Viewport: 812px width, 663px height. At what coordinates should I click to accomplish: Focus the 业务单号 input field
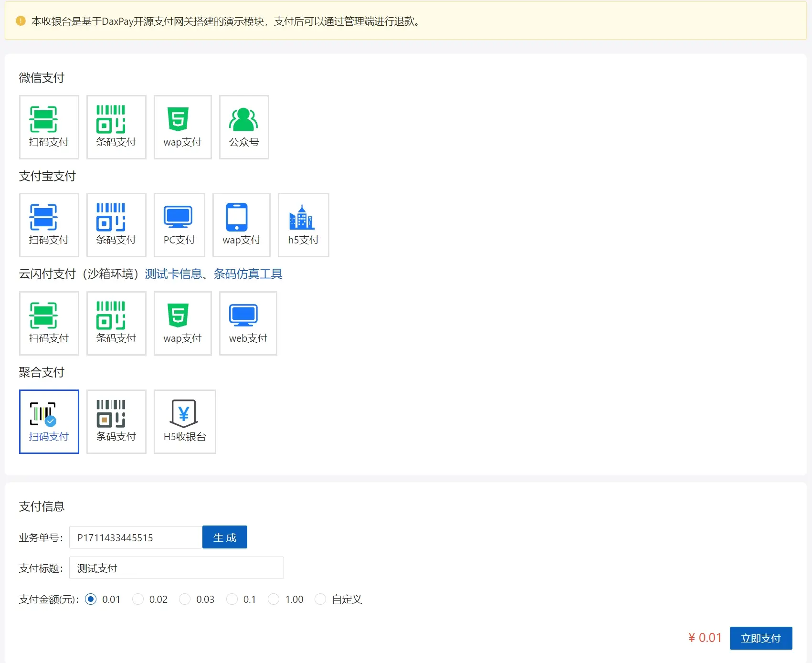pos(136,537)
